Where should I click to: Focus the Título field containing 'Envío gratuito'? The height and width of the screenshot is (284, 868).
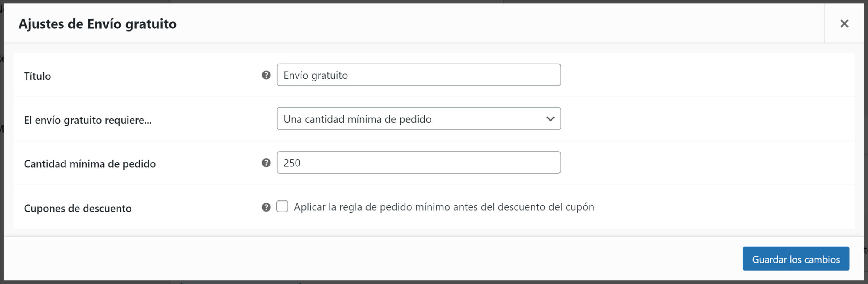(x=419, y=75)
